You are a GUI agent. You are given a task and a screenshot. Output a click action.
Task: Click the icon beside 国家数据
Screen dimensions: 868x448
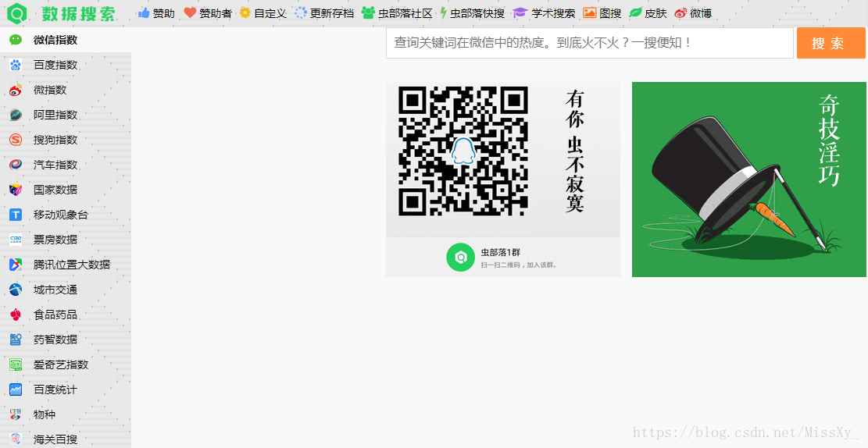(16, 190)
